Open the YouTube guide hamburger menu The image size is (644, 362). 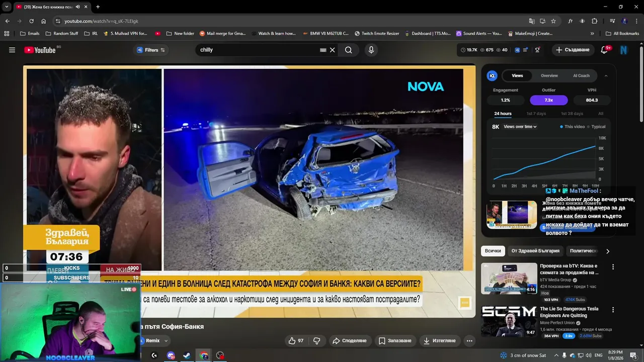[x=12, y=50]
